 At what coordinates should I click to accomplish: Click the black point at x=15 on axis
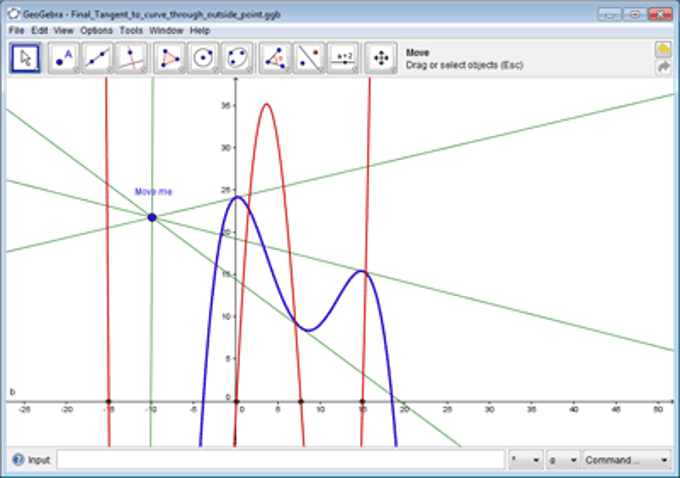tap(363, 402)
